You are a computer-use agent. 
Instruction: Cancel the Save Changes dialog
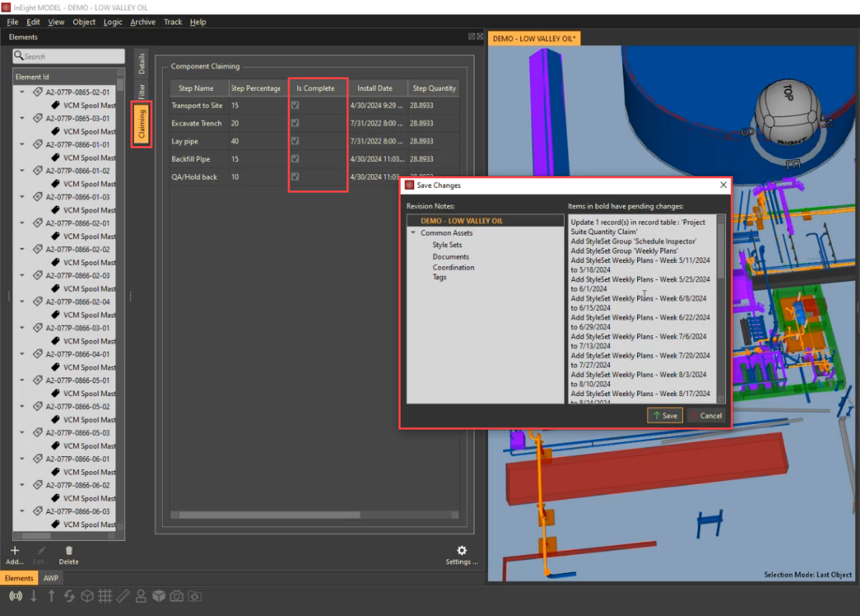coord(706,415)
